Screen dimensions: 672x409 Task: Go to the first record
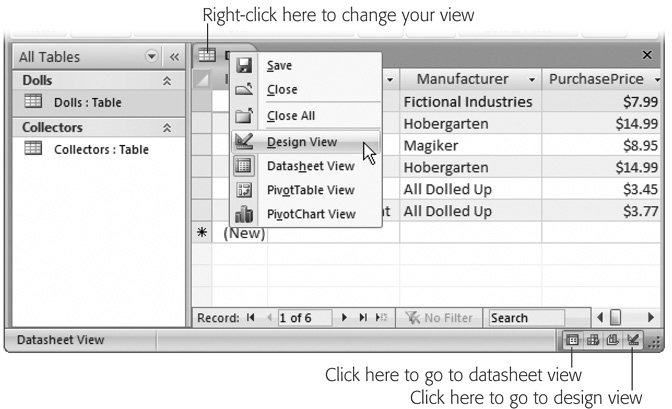point(250,318)
